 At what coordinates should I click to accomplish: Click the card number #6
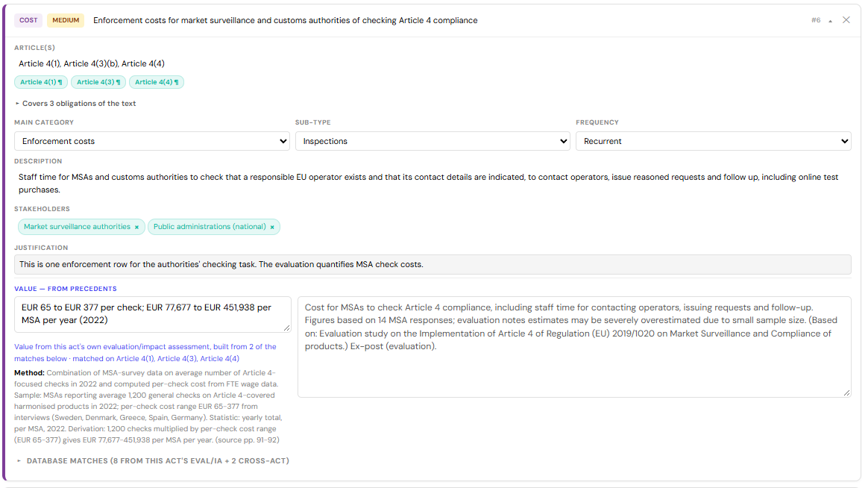[x=816, y=20]
